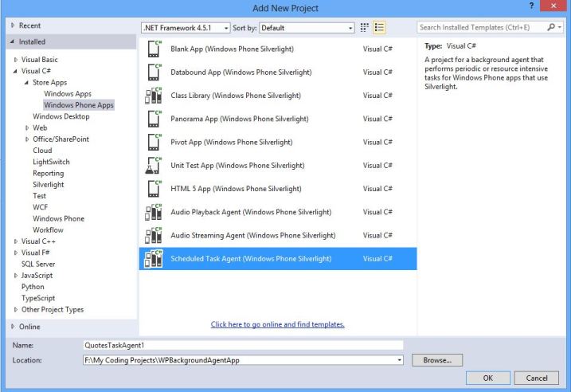This screenshot has width=571, height=392.
Task: Select Panorama App (Windows Phone Silverlight) template
Action: coord(278,119)
